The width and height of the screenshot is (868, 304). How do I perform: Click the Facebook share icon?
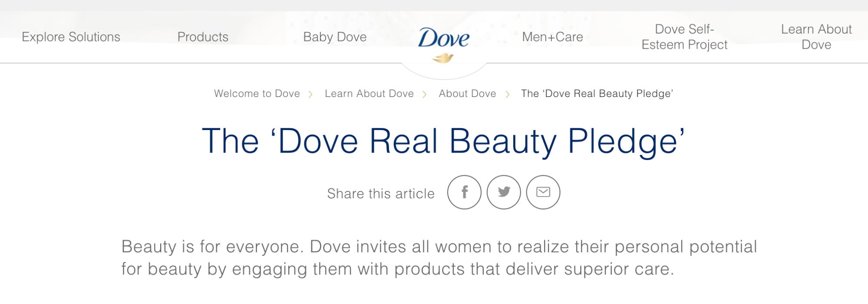point(465,192)
